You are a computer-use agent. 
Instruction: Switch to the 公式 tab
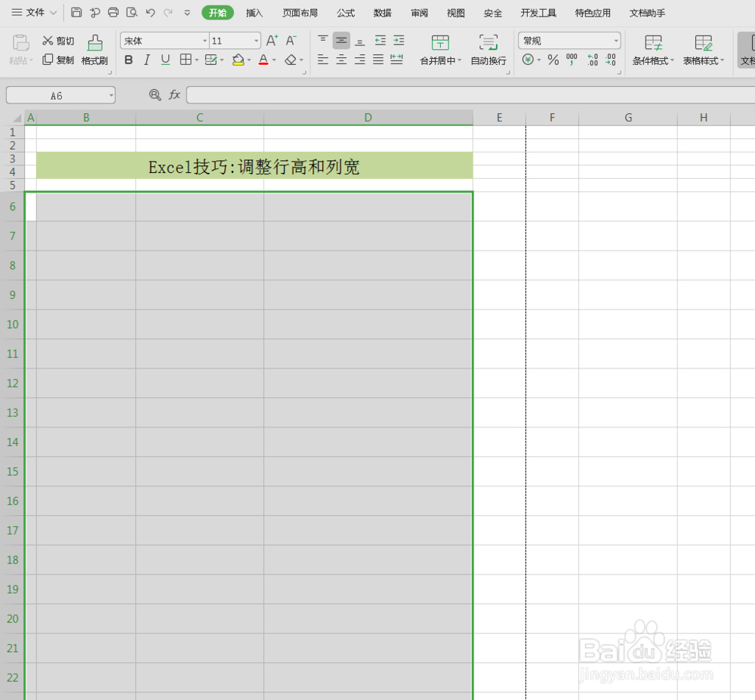(x=345, y=13)
